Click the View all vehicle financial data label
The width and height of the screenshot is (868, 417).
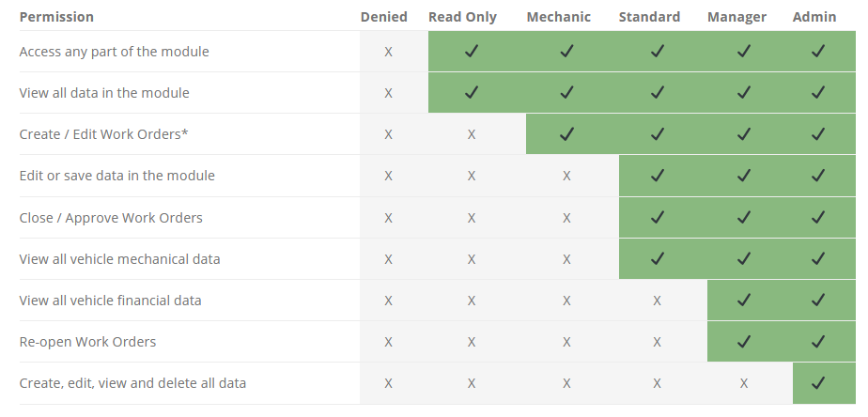[x=110, y=301]
